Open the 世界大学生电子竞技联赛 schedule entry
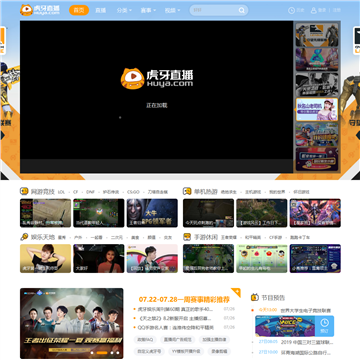Screen dimensions: 360x360 306,310
